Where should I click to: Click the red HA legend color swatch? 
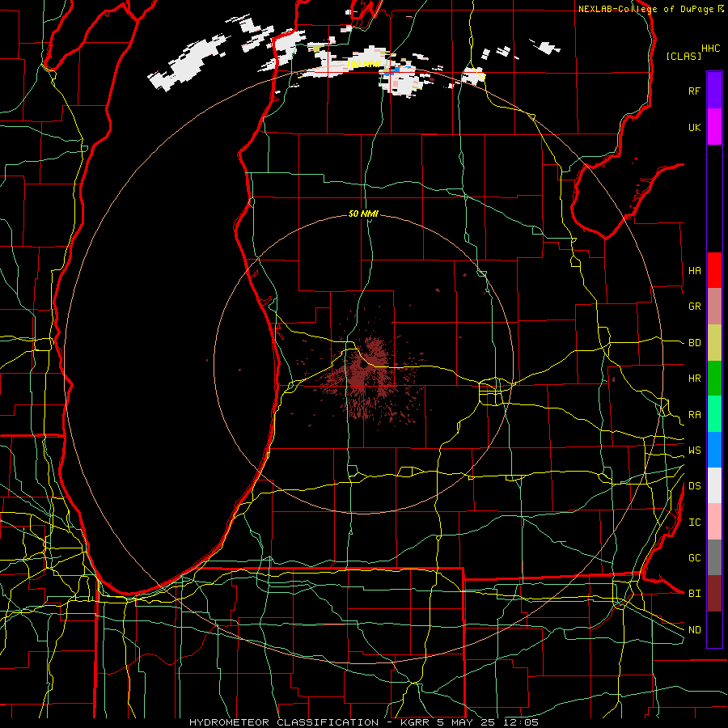pos(714,270)
